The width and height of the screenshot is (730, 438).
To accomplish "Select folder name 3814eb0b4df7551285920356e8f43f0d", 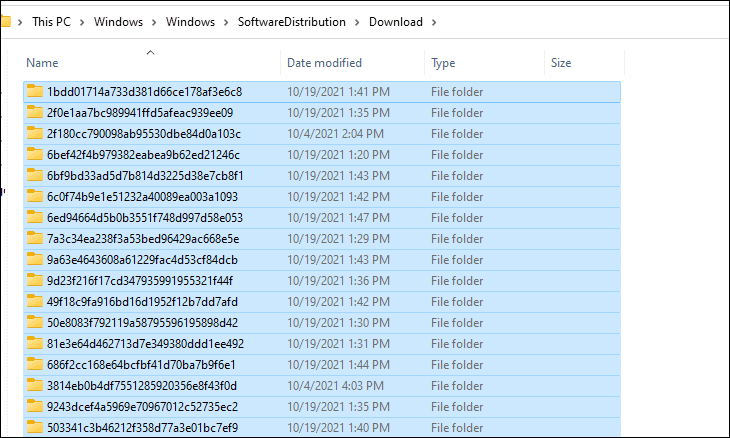I will tap(142, 386).
